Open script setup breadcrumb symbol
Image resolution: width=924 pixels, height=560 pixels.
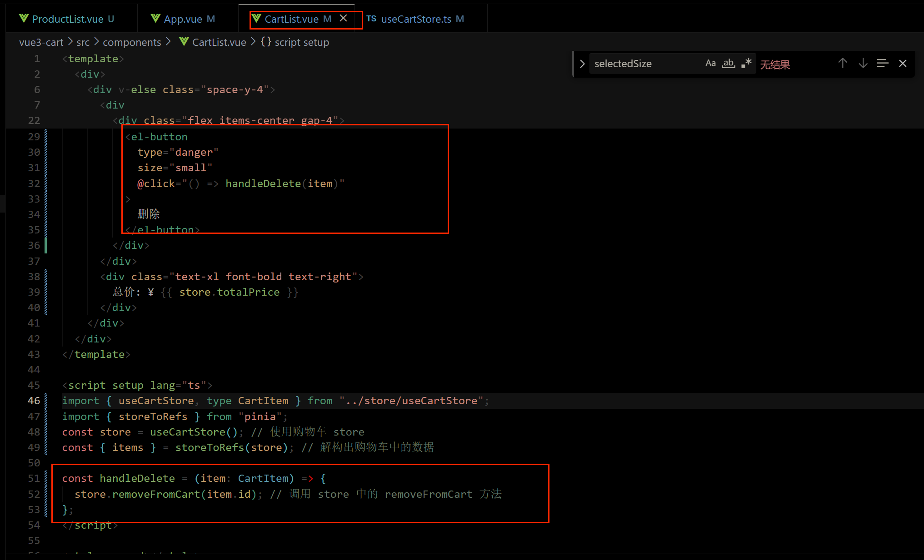tap(301, 42)
